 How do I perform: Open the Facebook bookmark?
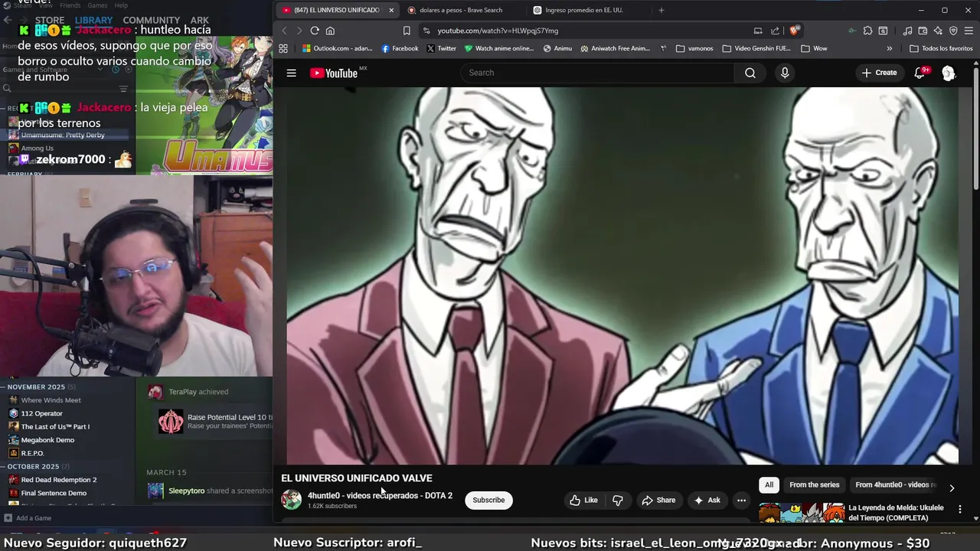pos(400,48)
